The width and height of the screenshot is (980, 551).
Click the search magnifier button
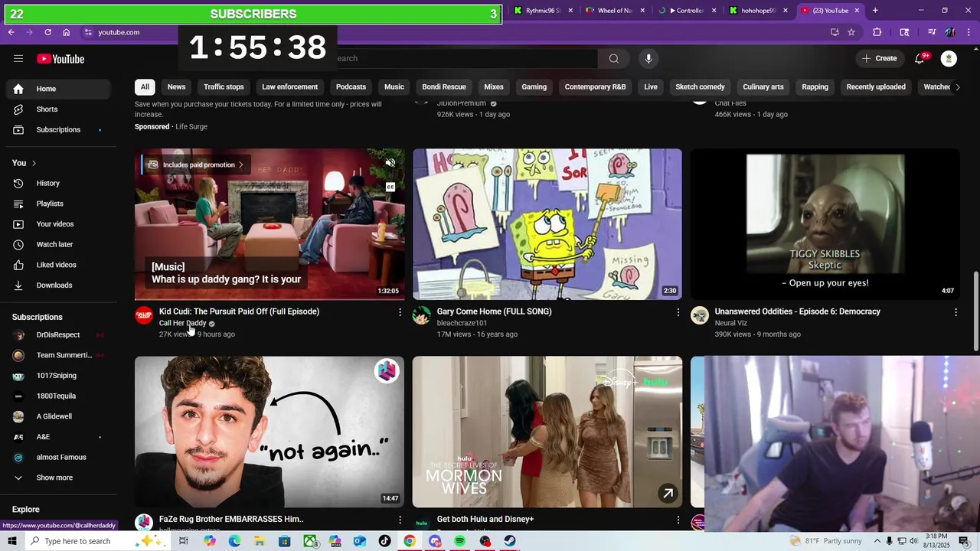tap(613, 59)
